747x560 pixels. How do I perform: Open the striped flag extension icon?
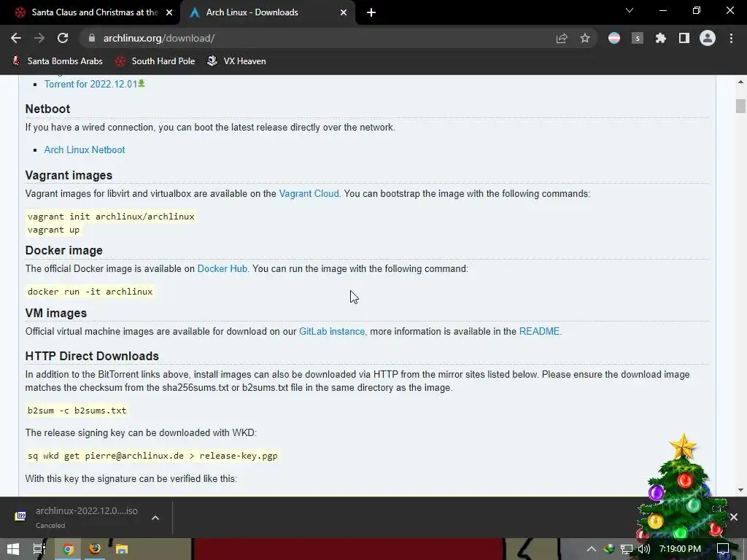[x=614, y=38]
